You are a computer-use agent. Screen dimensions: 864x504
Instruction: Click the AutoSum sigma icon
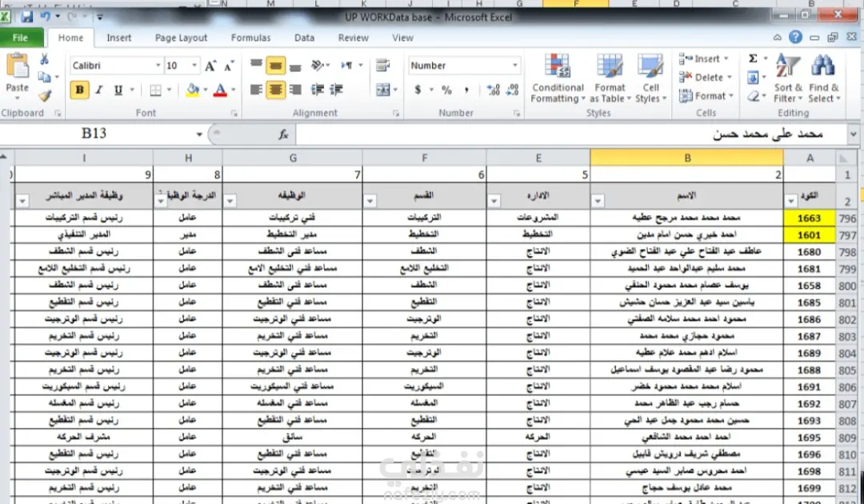pos(753,58)
